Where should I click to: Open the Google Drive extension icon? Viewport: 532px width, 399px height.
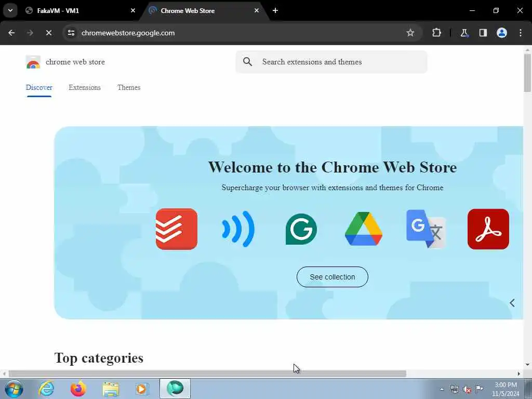coord(363,229)
